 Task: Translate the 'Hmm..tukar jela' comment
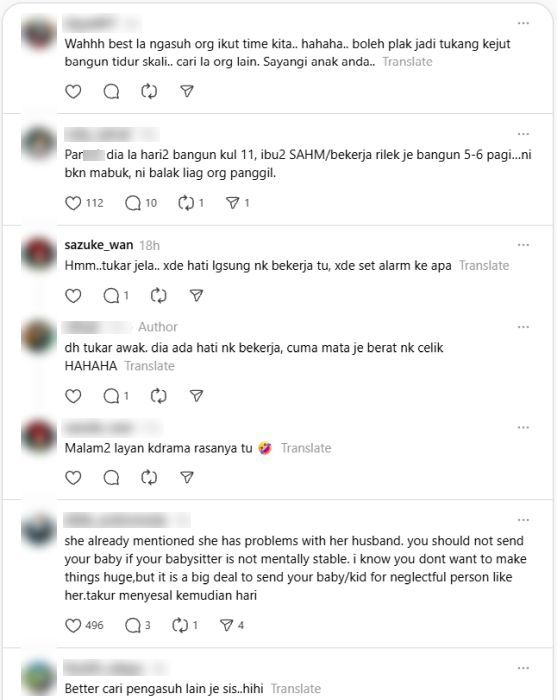tap(484, 266)
